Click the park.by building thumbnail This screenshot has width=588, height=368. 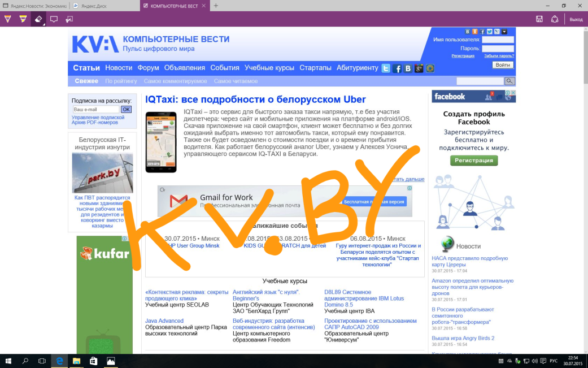click(x=102, y=173)
